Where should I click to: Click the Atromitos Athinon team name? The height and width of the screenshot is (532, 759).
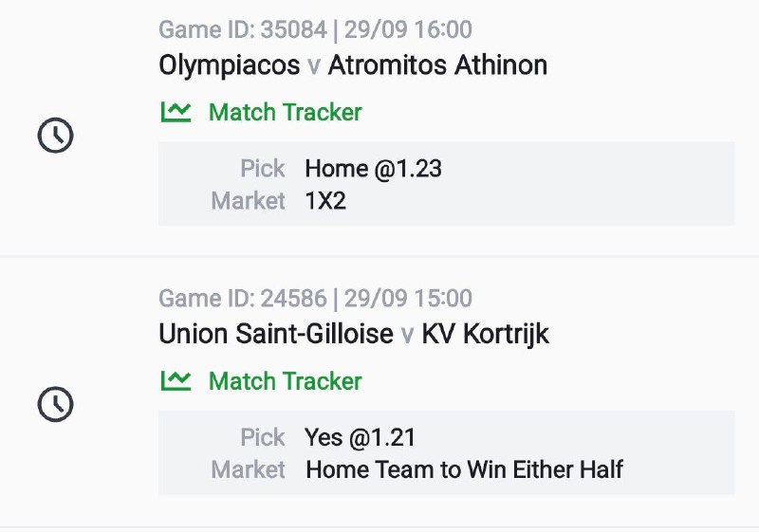(x=437, y=65)
